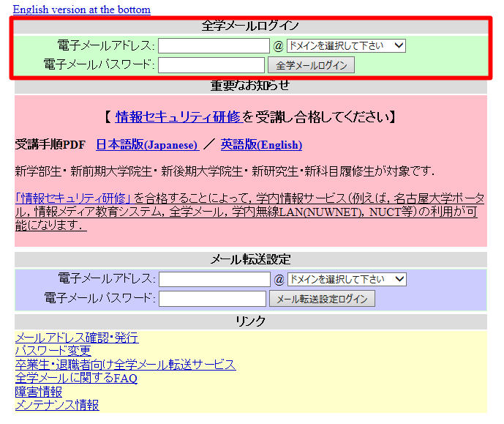
Task: Click the リンク heading text
Action: [250, 321]
